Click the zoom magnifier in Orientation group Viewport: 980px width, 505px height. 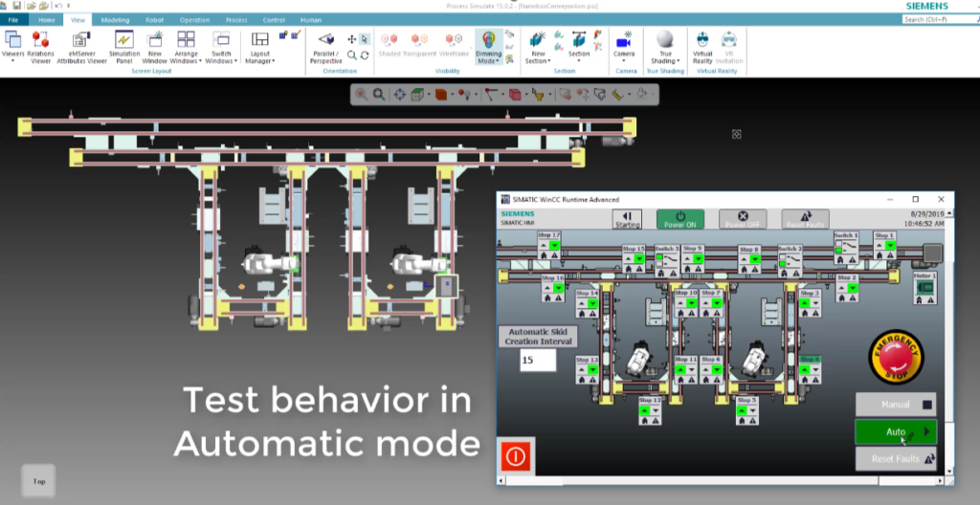pyautogui.click(x=352, y=55)
